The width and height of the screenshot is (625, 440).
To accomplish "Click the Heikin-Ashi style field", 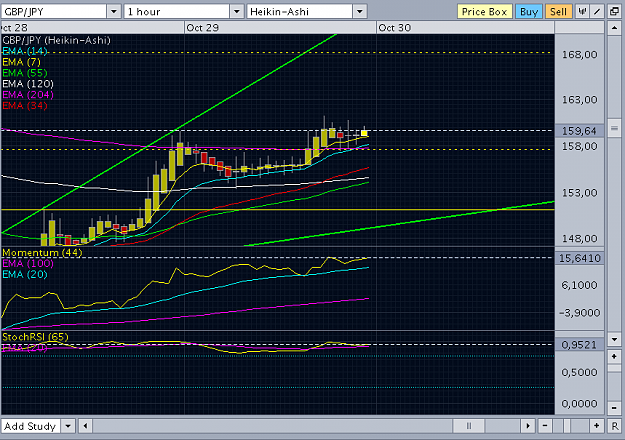I will [300, 12].
